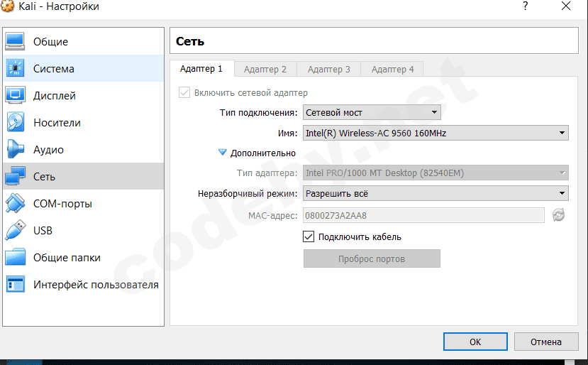This screenshot has height=365, width=588.
Task: Click the Network (Сеть) monitors icon
Action: point(15,176)
